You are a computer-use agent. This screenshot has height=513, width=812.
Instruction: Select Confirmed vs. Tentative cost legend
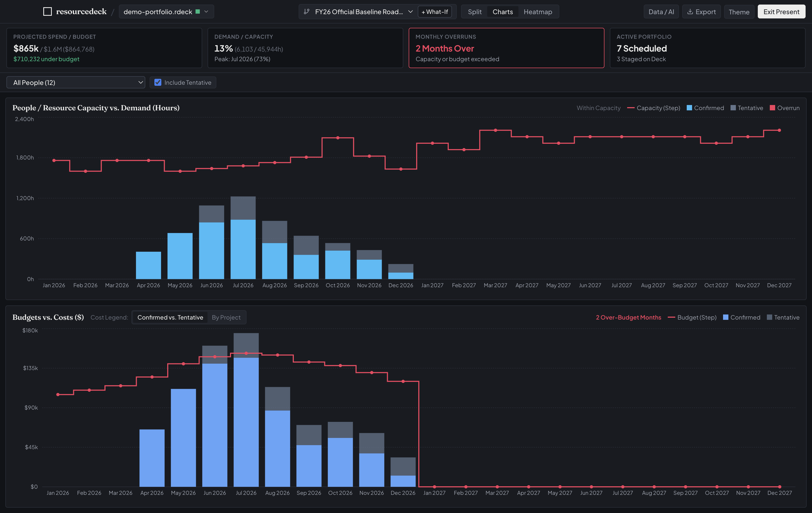click(x=170, y=317)
